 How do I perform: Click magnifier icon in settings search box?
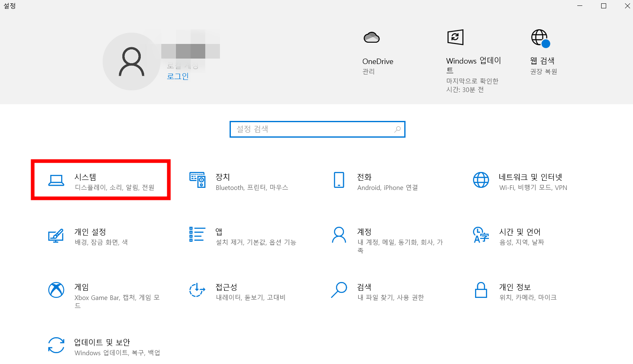(x=398, y=129)
